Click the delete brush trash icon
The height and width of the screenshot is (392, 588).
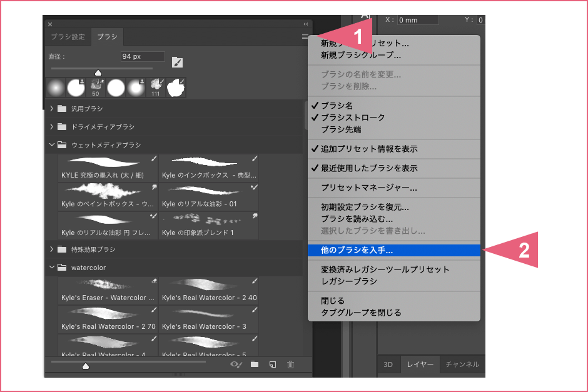click(291, 364)
